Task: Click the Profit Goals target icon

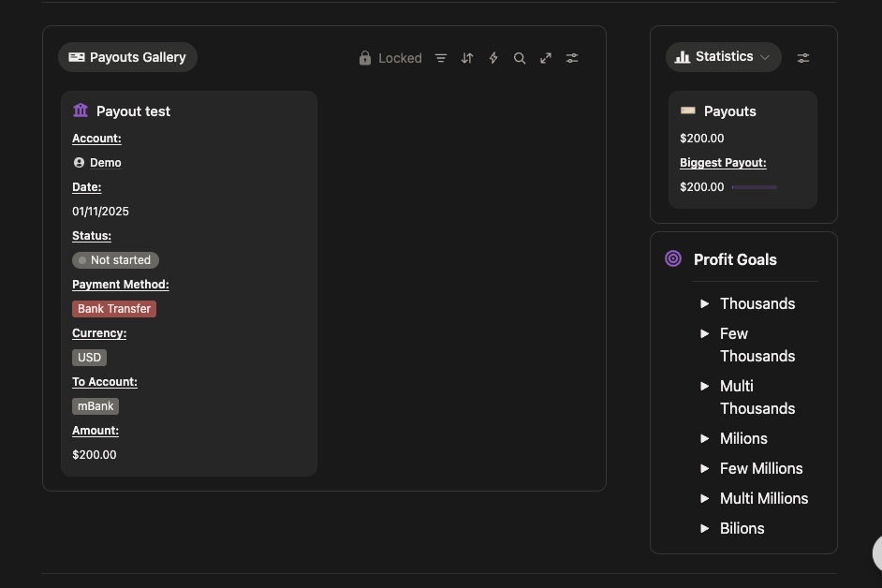Action: pos(673,258)
